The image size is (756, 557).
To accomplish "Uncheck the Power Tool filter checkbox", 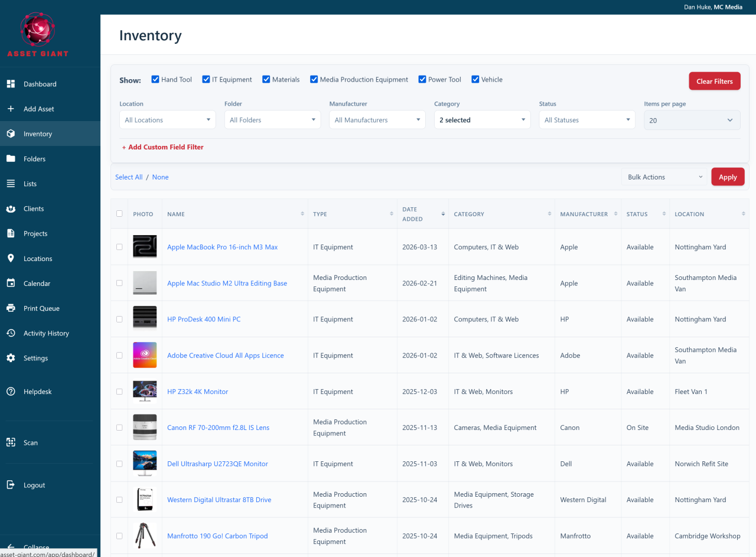I will click(x=422, y=79).
